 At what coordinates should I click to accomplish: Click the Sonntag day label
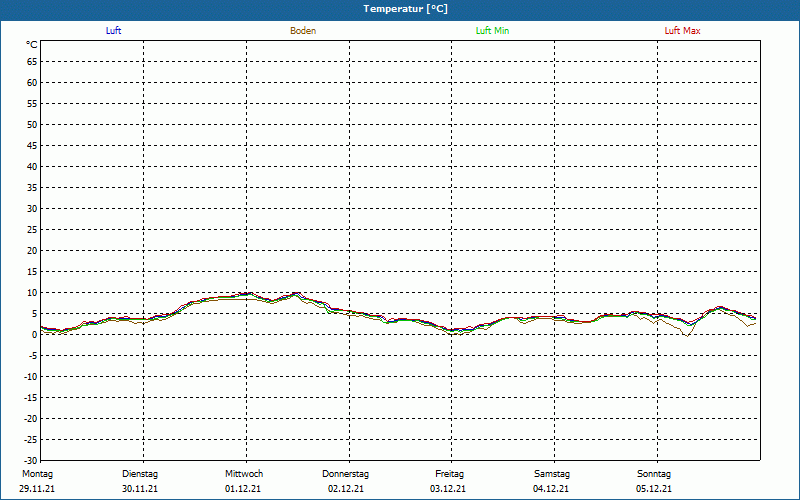(654, 474)
